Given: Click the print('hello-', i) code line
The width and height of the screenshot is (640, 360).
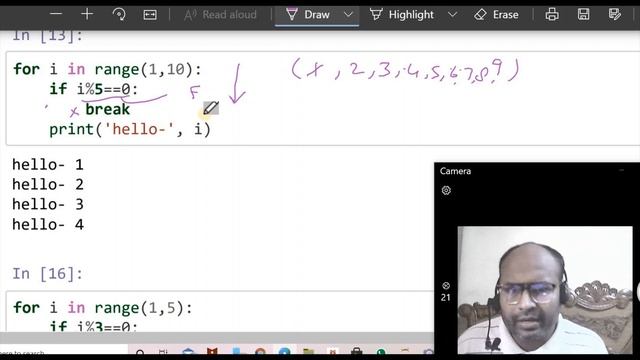Looking at the screenshot, I should pos(130,129).
